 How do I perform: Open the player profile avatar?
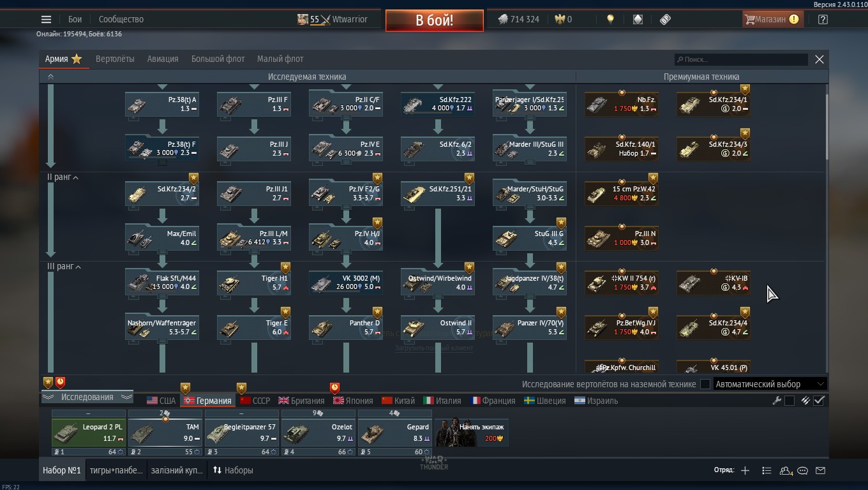303,19
